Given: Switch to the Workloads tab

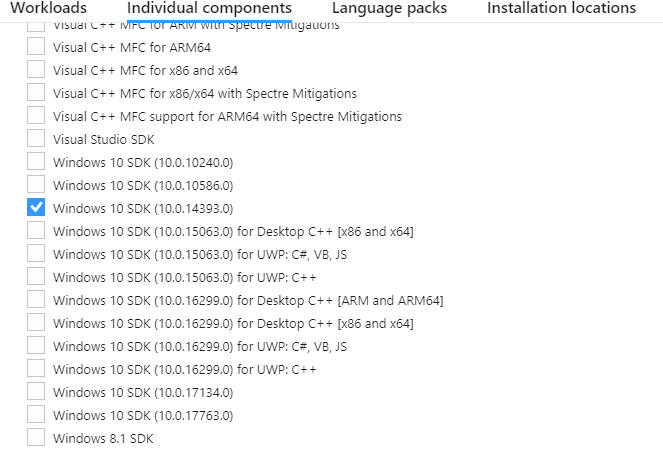Looking at the screenshot, I should (56, 8).
